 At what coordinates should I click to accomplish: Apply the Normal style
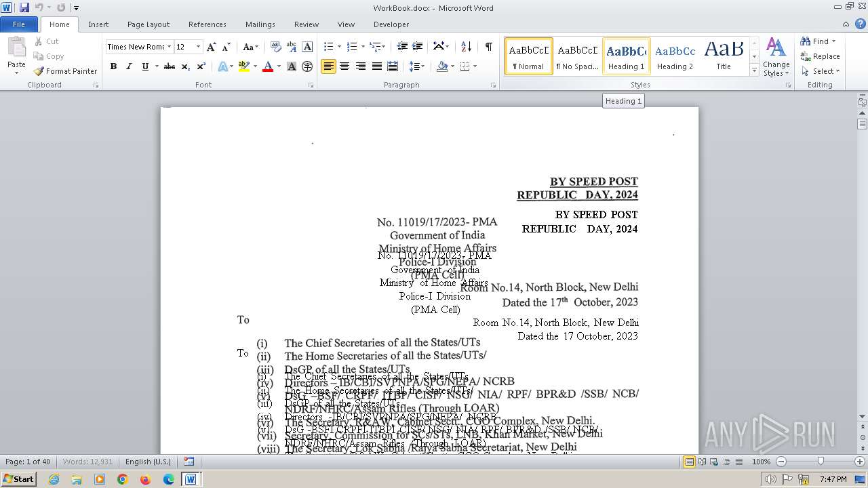point(529,56)
